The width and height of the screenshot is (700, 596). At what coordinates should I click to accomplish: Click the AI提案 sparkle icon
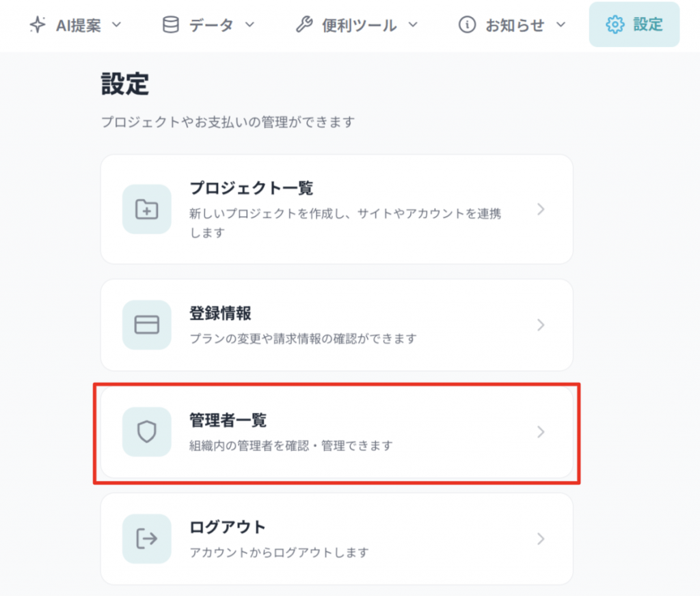38,25
